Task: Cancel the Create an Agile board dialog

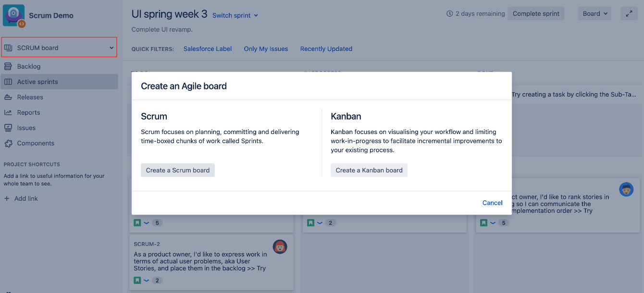Action: pos(492,203)
